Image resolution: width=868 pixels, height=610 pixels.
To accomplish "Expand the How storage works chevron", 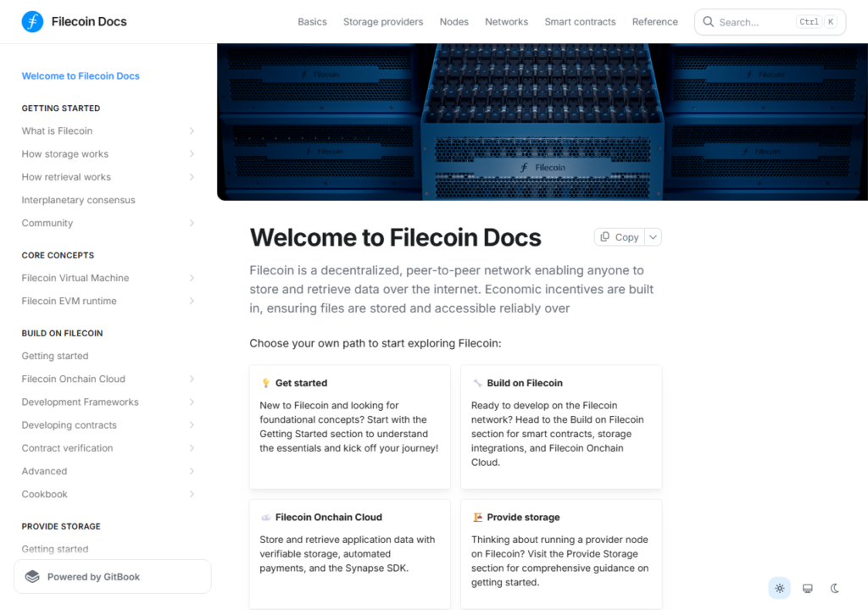I will 192,154.
